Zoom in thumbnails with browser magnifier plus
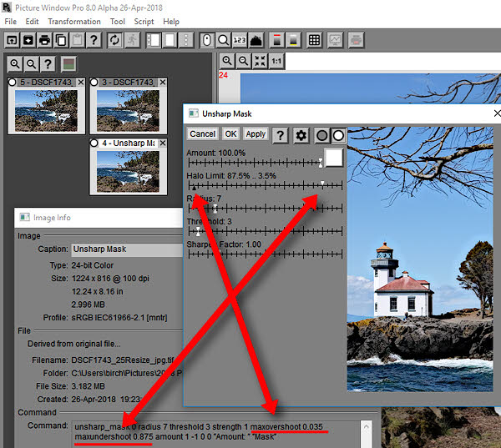Image resolution: width=501 pixels, height=448 pixels. pyautogui.click(x=15, y=64)
